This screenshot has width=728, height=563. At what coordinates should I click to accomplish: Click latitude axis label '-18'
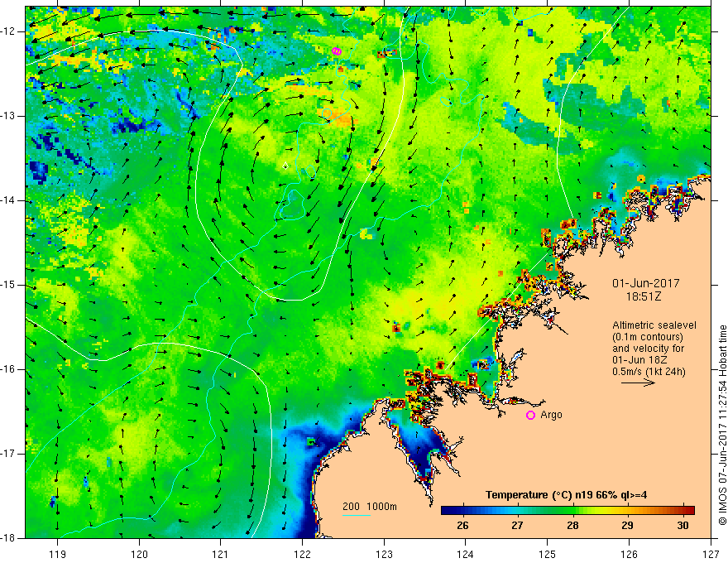coord(8,538)
